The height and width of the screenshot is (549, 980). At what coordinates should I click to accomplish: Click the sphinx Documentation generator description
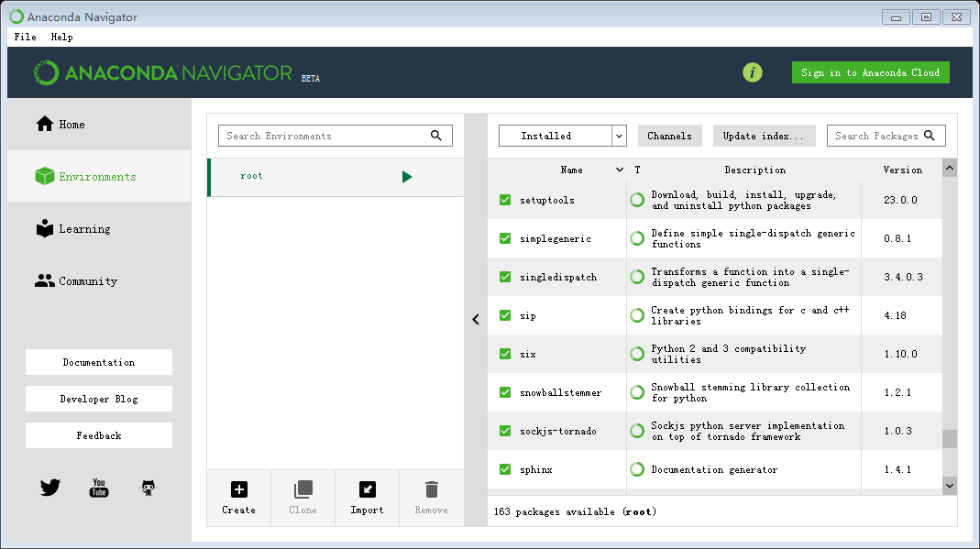pos(714,469)
